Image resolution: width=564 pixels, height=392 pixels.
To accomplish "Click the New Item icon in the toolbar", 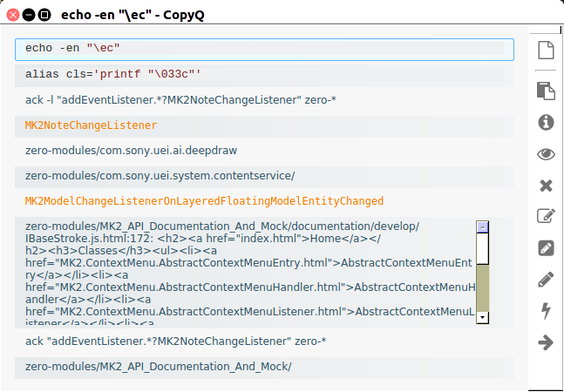I will pyautogui.click(x=547, y=51).
